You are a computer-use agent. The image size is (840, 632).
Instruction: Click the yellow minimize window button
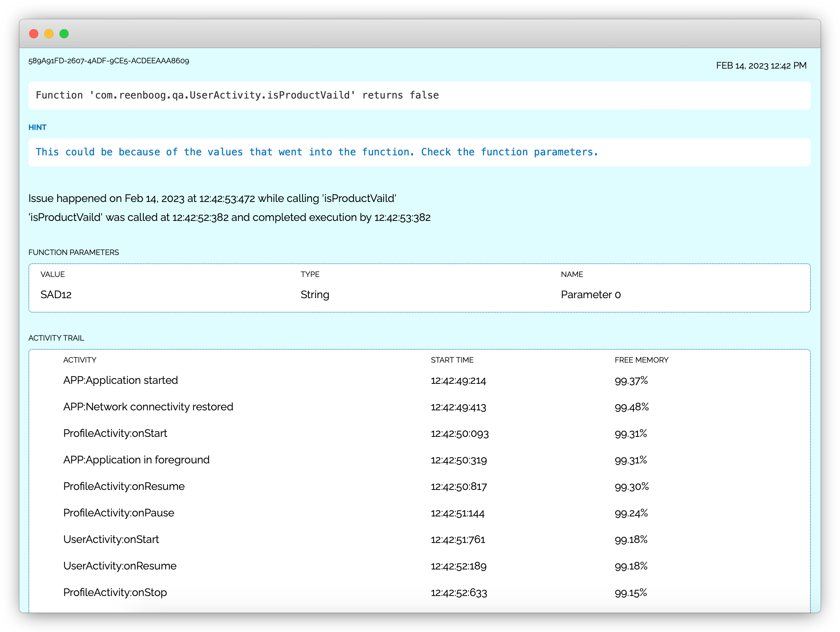[x=49, y=34]
